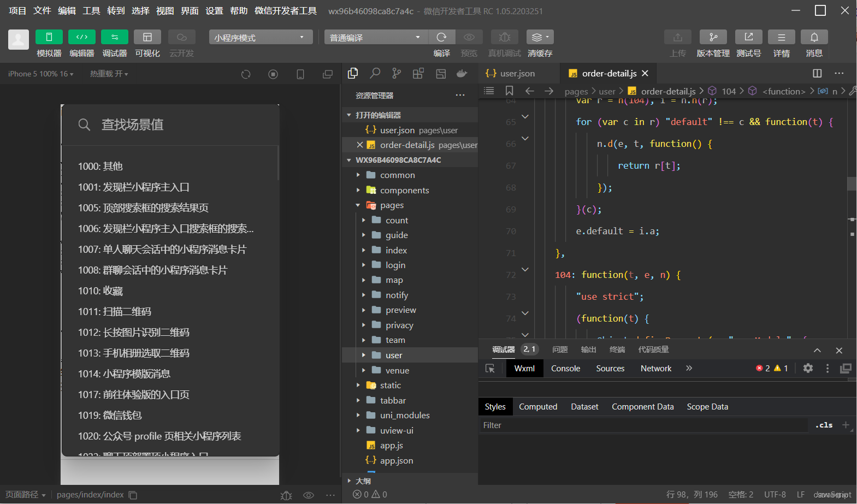Click the preview eye icon
This screenshot has width=857, height=504.
[x=469, y=37]
